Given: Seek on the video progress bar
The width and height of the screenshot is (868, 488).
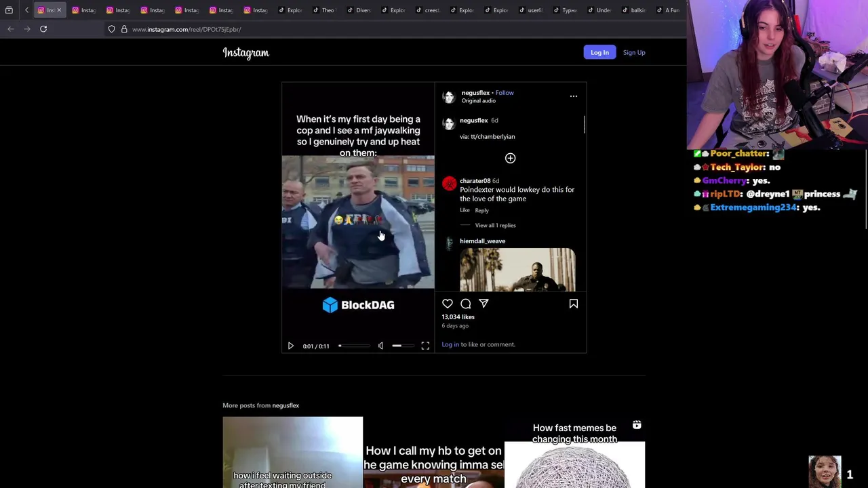Looking at the screenshot, I should pyautogui.click(x=355, y=346).
